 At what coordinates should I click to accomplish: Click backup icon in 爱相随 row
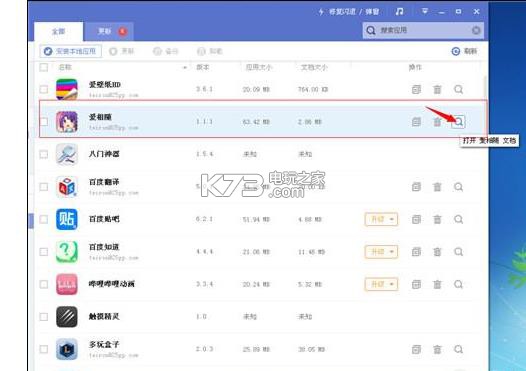416,122
